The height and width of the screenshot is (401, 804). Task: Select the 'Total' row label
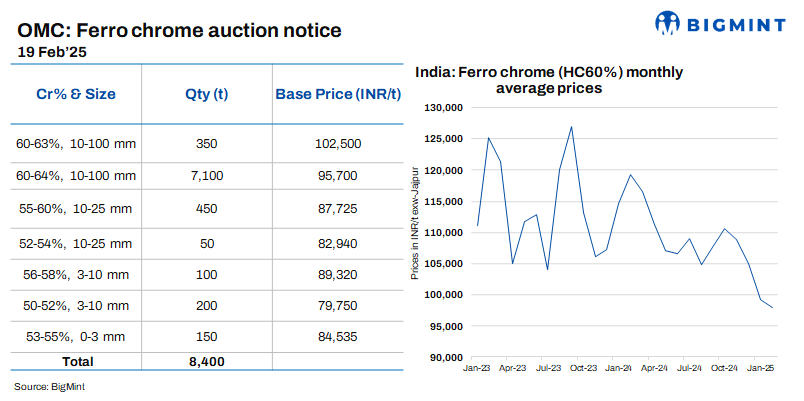tap(76, 360)
